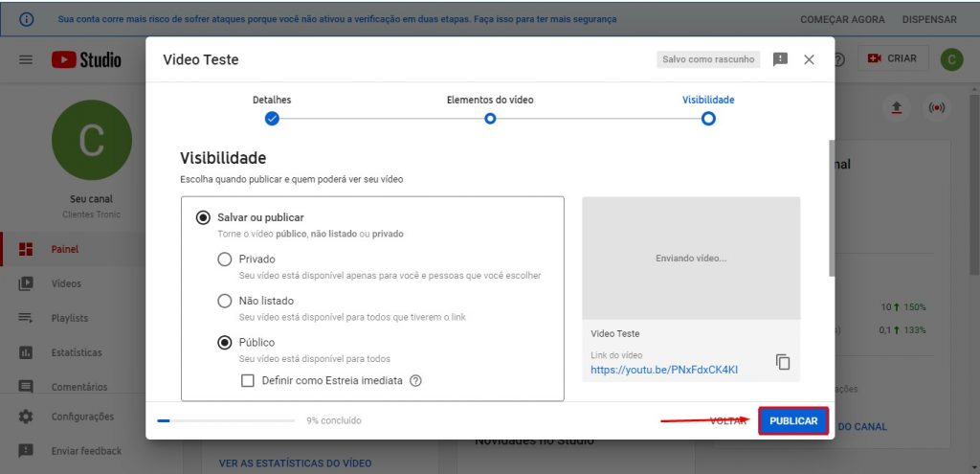The width and height of the screenshot is (980, 474).
Task: Select the Não listado radio option
Action: 225,301
